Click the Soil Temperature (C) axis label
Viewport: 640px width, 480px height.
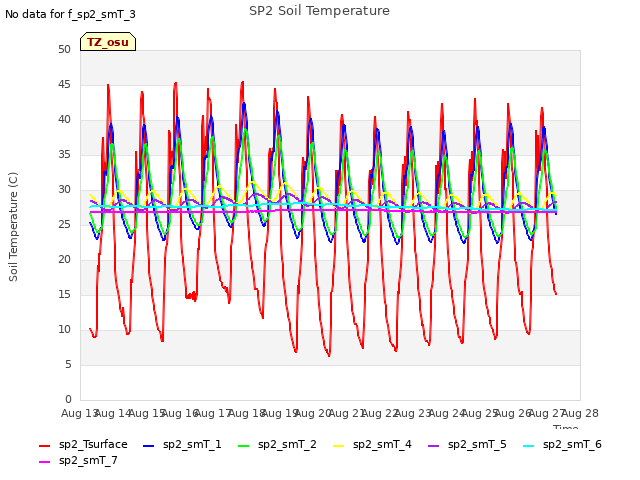(13, 227)
